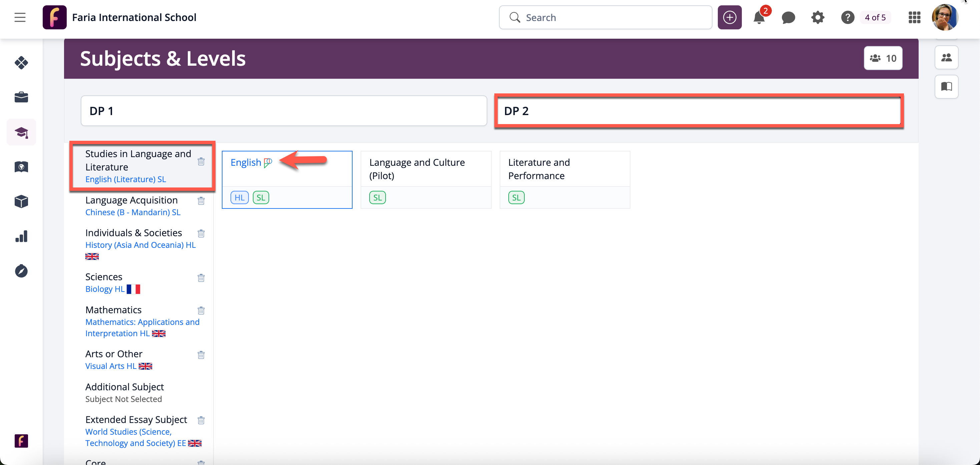This screenshot has height=465, width=980.
Task: Select HL level for English
Action: (x=239, y=197)
